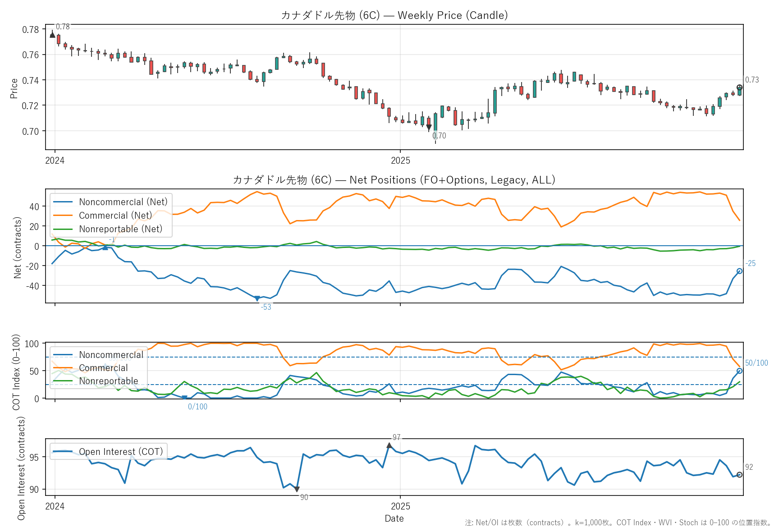779x532 pixels.
Task: Click the Open Interest peak marker at 97
Action: pos(389,445)
